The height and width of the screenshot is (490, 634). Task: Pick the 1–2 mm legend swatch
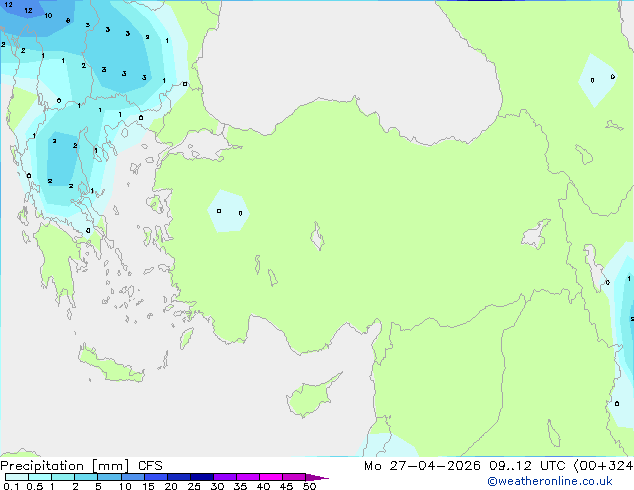click(63, 477)
